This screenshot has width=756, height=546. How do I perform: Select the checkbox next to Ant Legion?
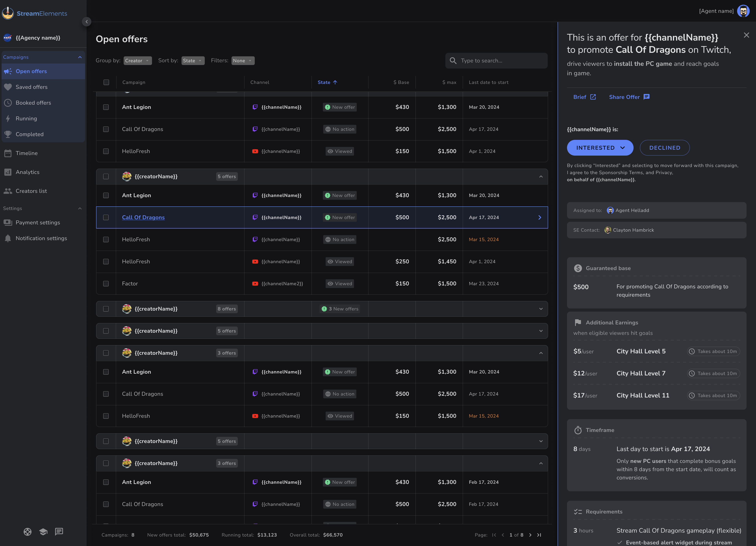106,107
